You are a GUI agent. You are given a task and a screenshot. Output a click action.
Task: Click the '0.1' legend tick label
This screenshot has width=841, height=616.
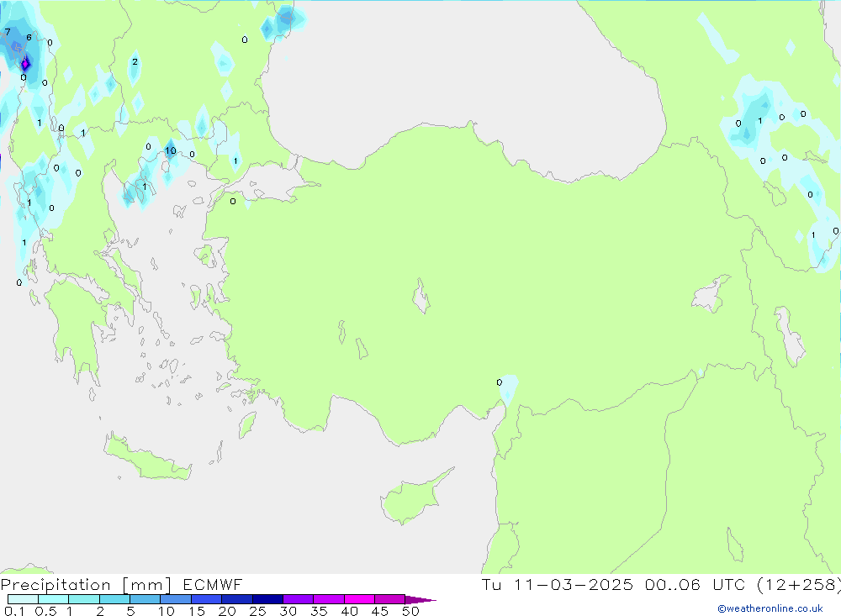click(14, 611)
